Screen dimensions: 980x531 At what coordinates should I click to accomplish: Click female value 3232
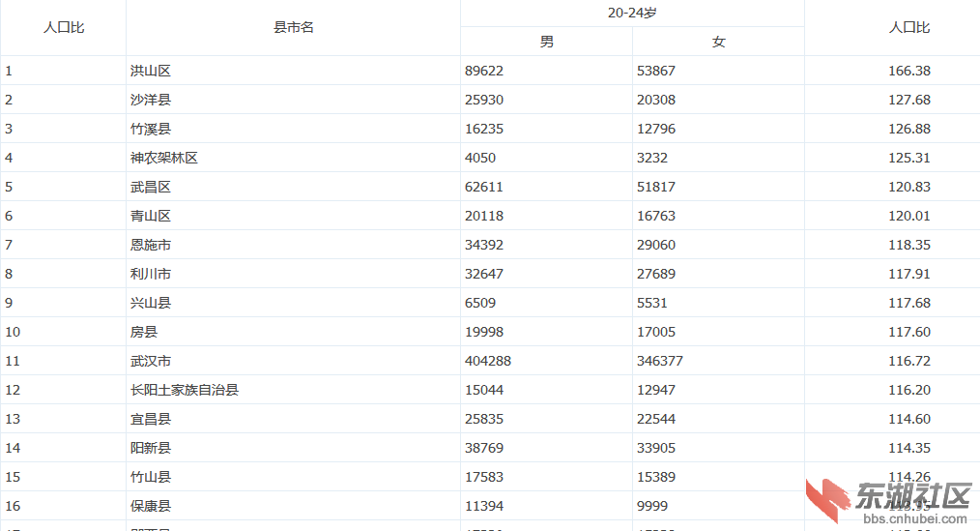[x=651, y=158]
